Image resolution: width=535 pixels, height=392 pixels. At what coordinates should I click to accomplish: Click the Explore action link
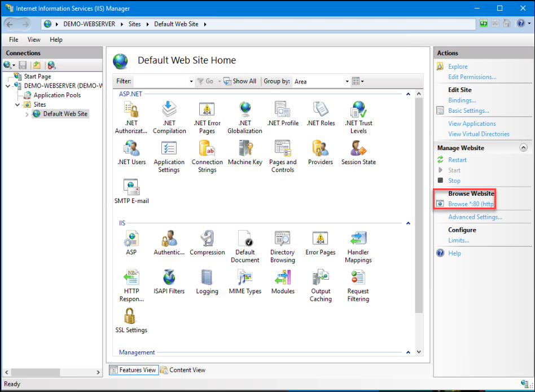point(458,67)
